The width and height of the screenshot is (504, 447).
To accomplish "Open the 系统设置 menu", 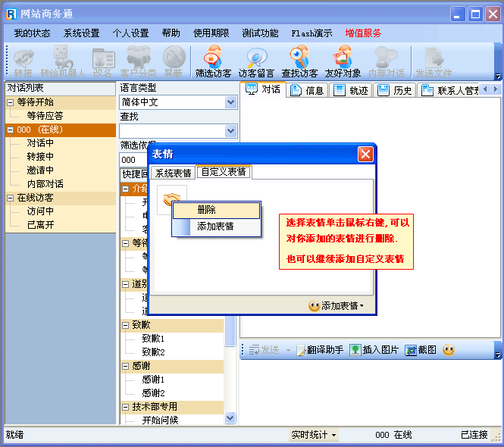I will coord(81,33).
